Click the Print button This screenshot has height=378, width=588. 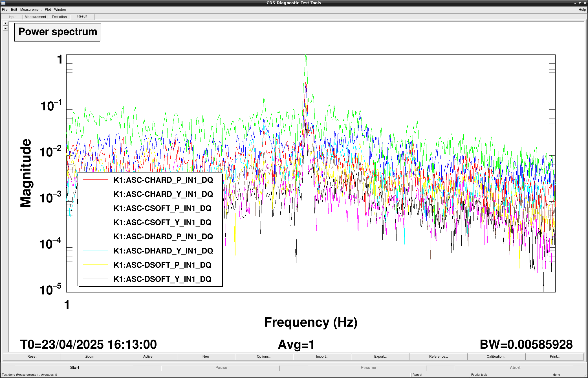pyautogui.click(x=554, y=357)
